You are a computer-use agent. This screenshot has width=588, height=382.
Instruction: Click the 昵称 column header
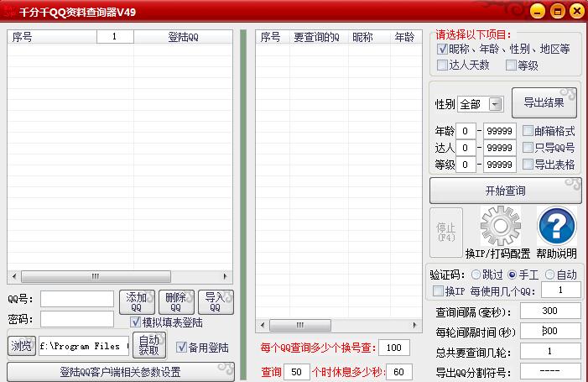pyautogui.click(x=369, y=37)
